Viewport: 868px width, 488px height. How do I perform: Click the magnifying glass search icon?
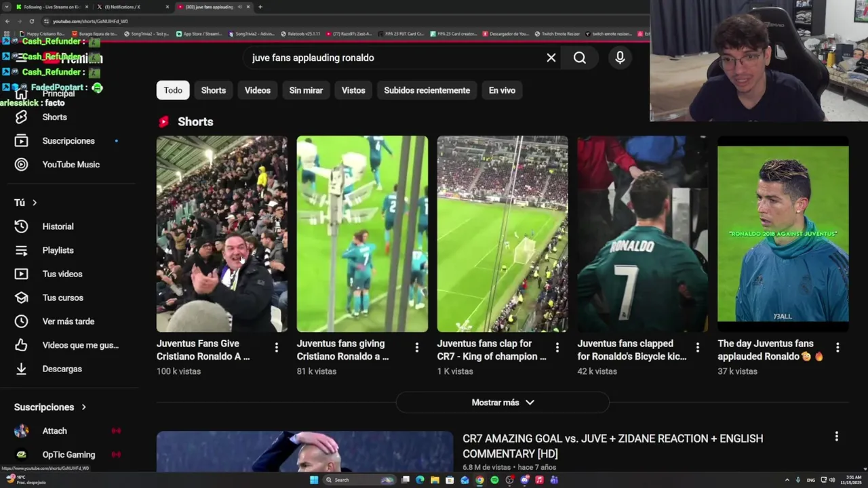[x=580, y=58]
